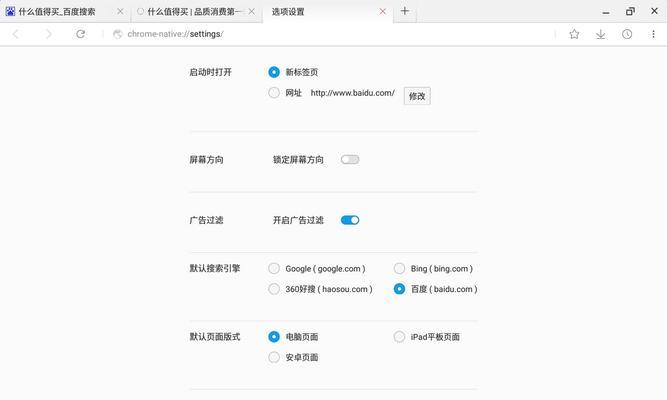Click the 默认页面版式 label
The image size is (667, 400).
(215, 337)
